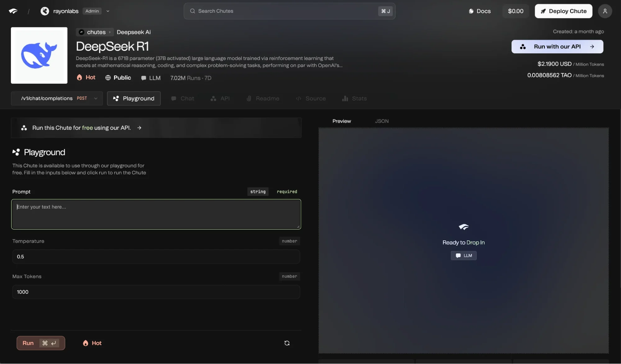Click the '7.02M Runs · 7D' text
Screen dimensions: 621x364
point(191,78)
